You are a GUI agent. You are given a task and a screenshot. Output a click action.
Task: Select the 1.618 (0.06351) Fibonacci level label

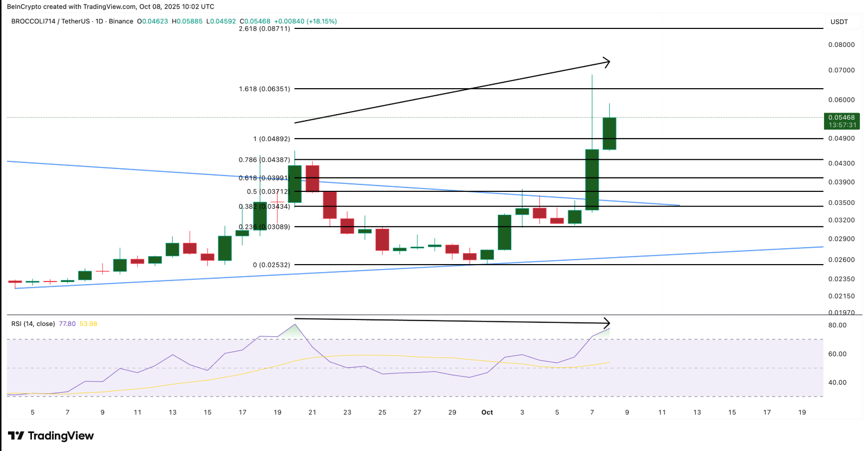(x=264, y=89)
